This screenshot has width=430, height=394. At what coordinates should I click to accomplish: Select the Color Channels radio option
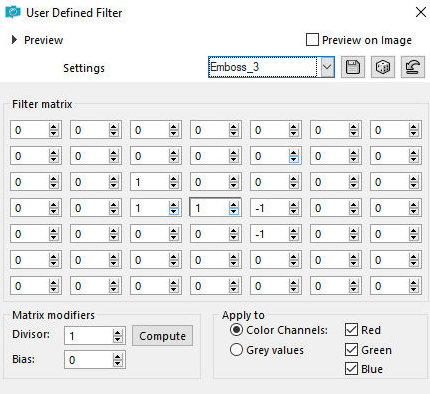click(236, 330)
